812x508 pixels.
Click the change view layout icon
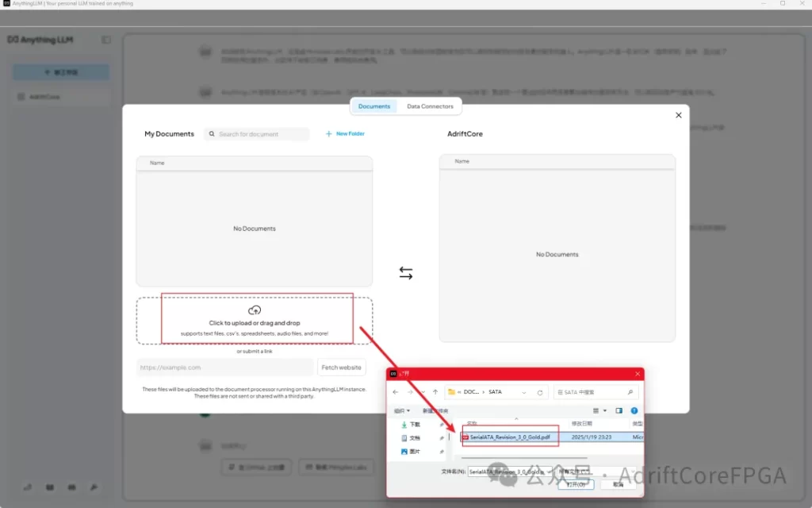(596, 410)
